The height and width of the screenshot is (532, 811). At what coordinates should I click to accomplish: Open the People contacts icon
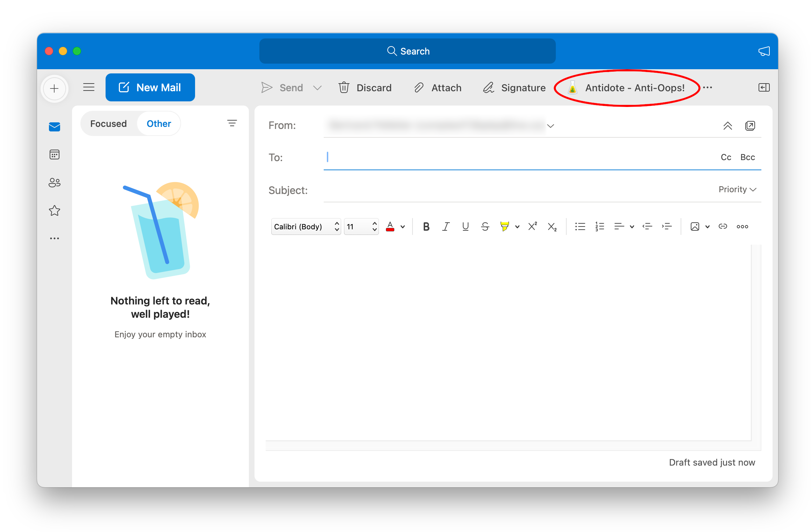coord(55,182)
